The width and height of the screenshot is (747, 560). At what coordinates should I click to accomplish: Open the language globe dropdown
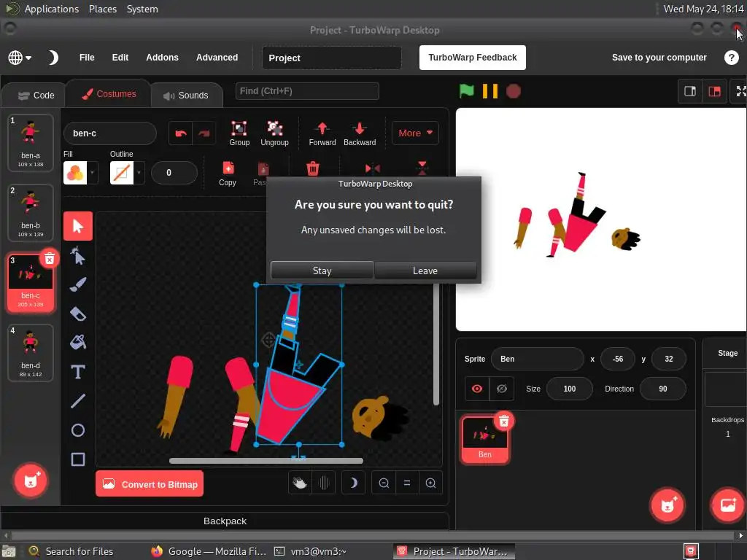pos(20,58)
